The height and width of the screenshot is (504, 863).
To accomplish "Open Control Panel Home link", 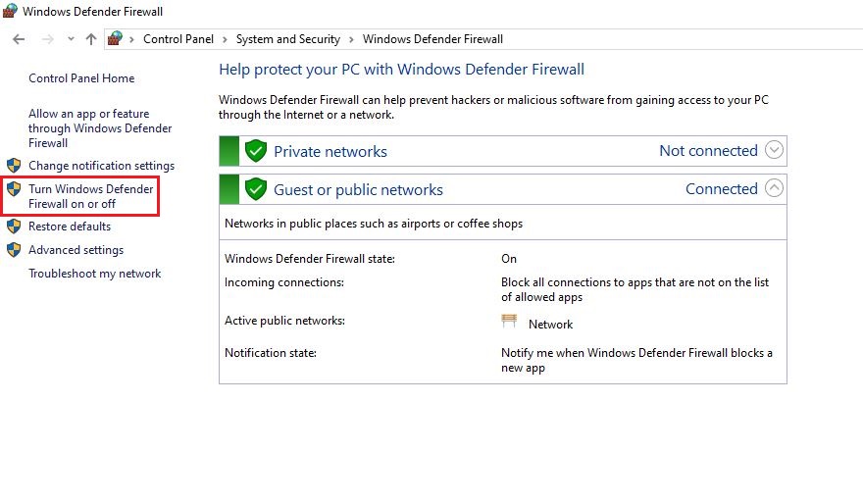I will [x=81, y=78].
